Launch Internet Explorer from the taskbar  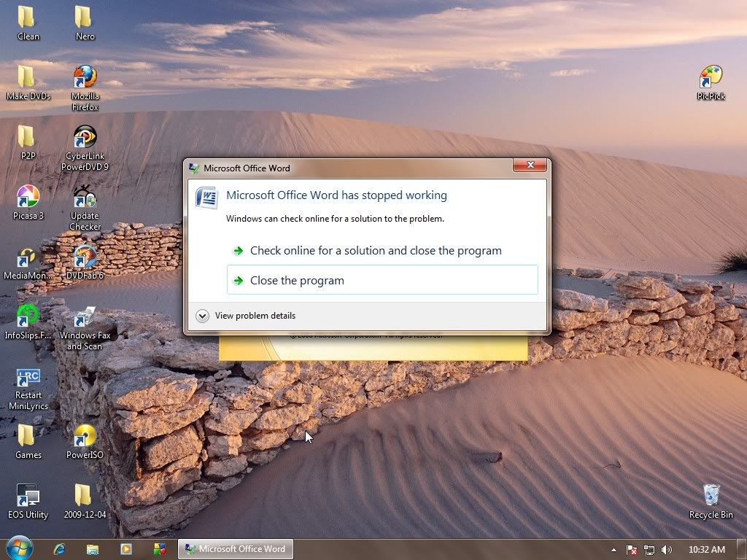60,549
